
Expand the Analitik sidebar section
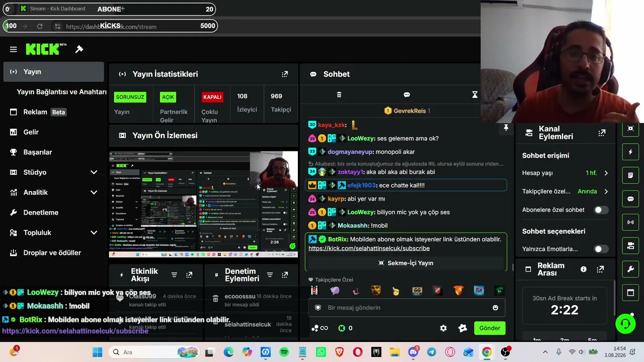(x=94, y=193)
